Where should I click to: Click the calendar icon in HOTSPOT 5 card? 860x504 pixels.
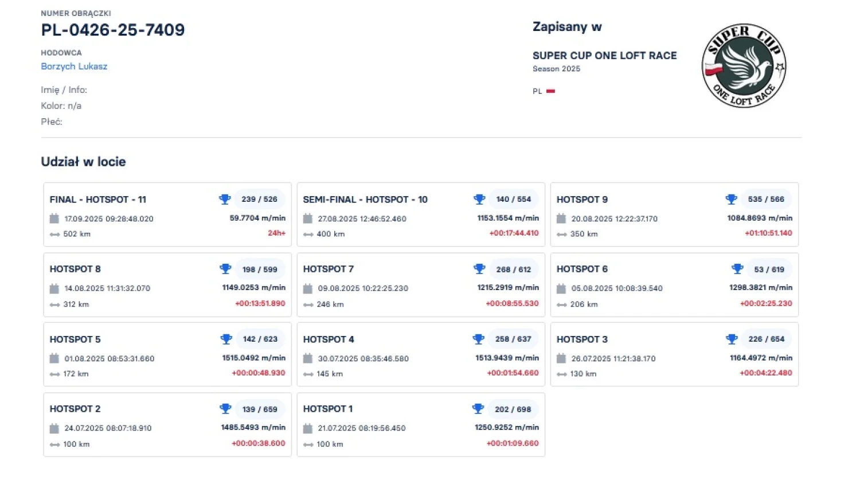pyautogui.click(x=54, y=358)
